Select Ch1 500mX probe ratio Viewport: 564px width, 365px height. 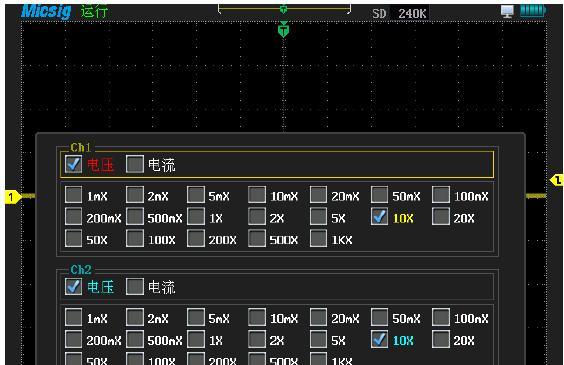tap(135, 217)
